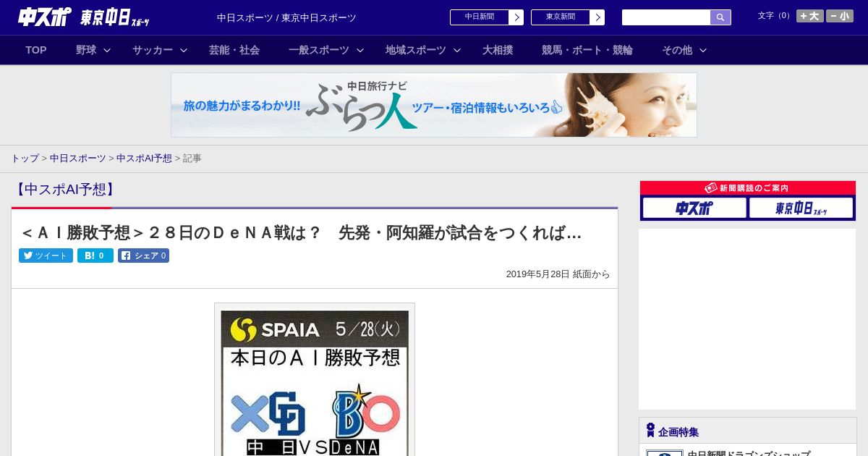Expand the 地域スポーツ dropdown chevron

tap(457, 50)
